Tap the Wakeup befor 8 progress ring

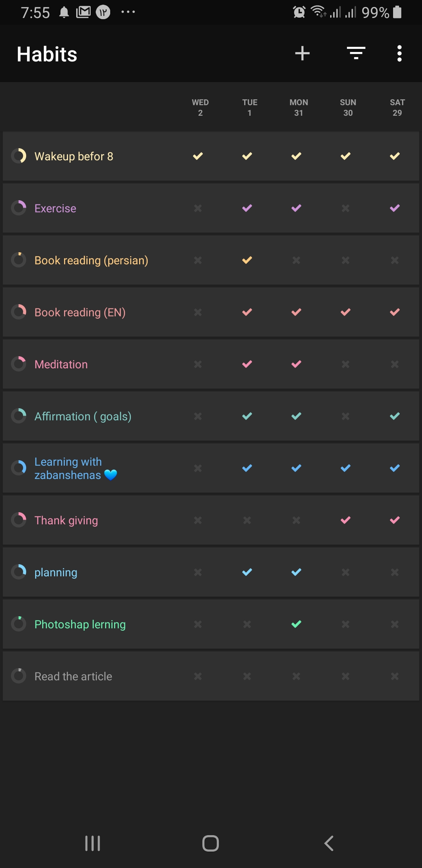pyautogui.click(x=19, y=156)
